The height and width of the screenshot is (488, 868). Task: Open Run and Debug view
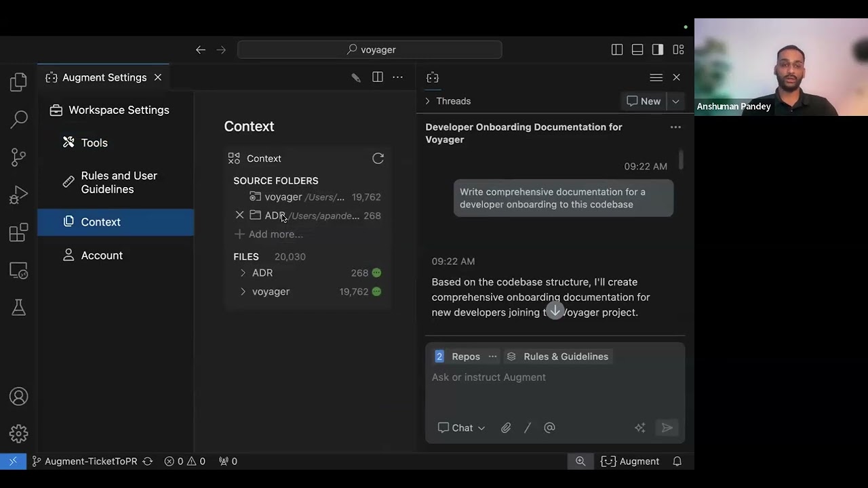(x=19, y=195)
